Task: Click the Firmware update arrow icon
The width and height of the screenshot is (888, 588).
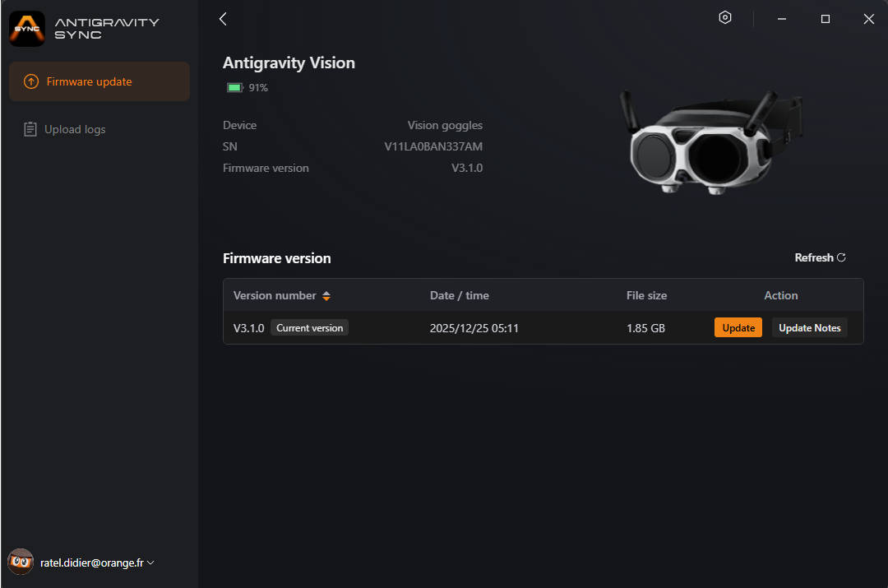Action: click(x=31, y=81)
